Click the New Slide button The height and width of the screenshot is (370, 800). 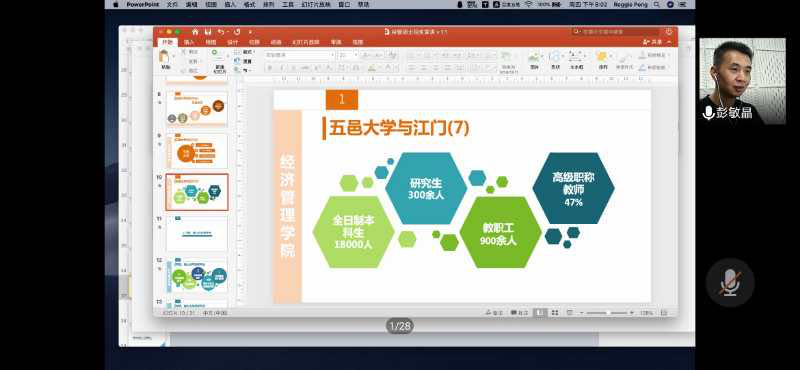coord(219,61)
